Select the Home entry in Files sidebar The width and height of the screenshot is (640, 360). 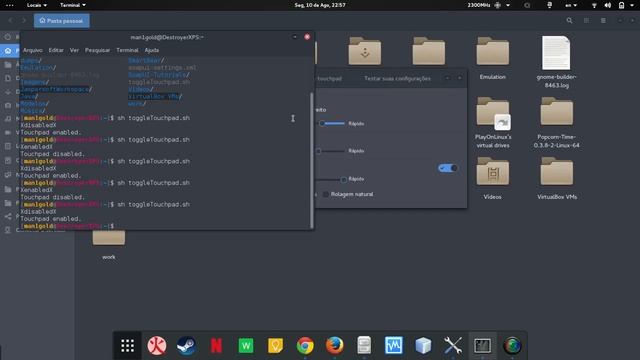[x=8, y=51]
